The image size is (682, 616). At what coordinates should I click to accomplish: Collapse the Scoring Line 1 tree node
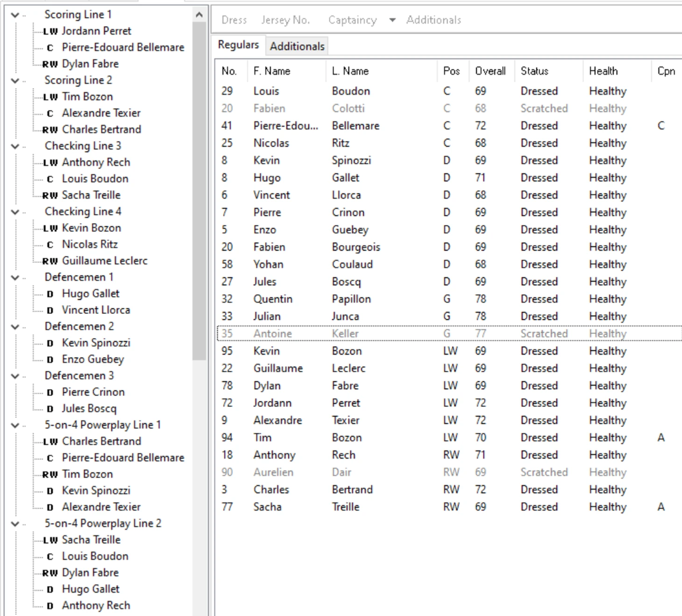pyautogui.click(x=15, y=15)
